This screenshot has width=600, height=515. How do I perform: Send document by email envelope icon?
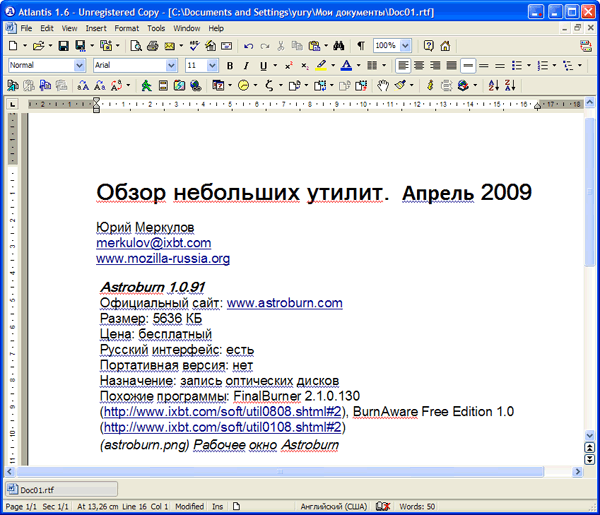click(170, 46)
